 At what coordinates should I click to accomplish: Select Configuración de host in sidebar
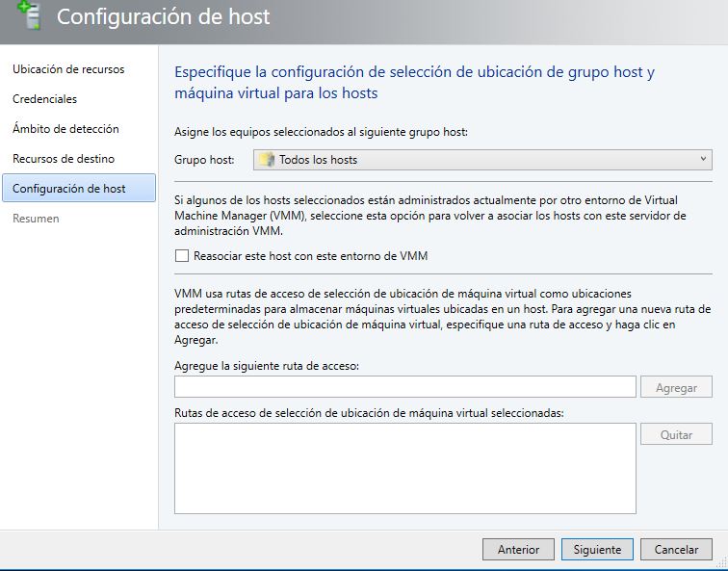click(x=69, y=189)
